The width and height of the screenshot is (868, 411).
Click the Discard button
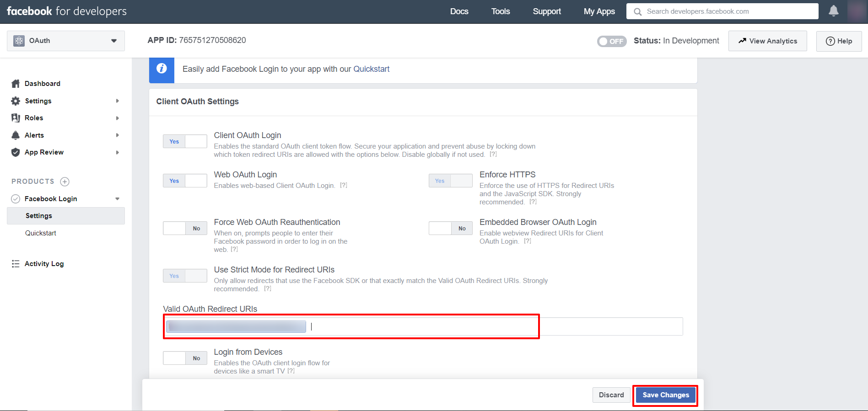pyautogui.click(x=611, y=395)
